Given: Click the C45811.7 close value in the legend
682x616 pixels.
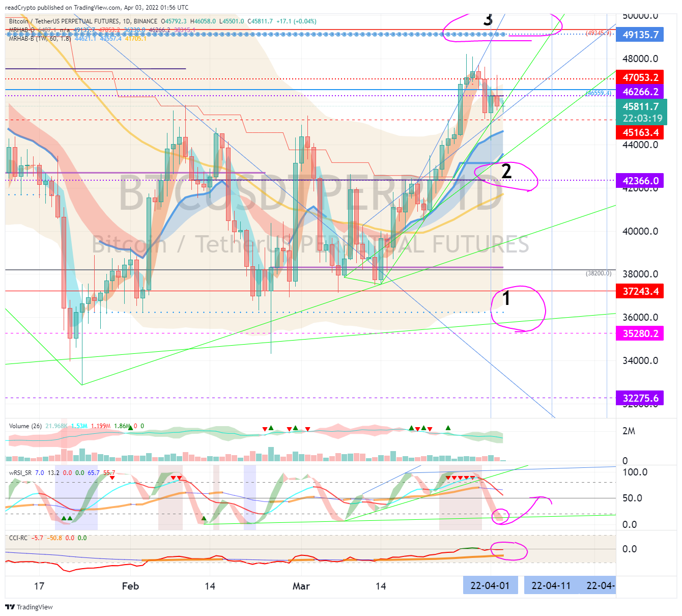Looking at the screenshot, I should pyautogui.click(x=260, y=21).
